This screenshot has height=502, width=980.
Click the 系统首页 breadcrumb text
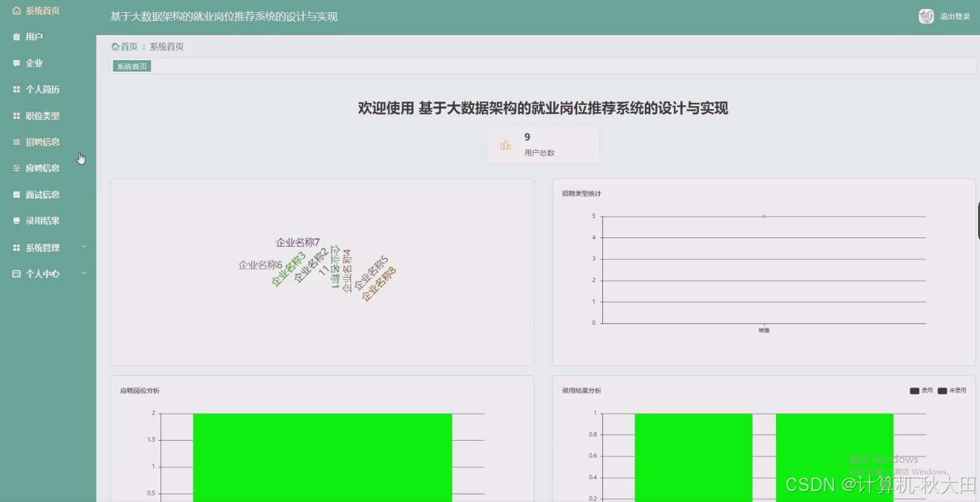pos(167,47)
